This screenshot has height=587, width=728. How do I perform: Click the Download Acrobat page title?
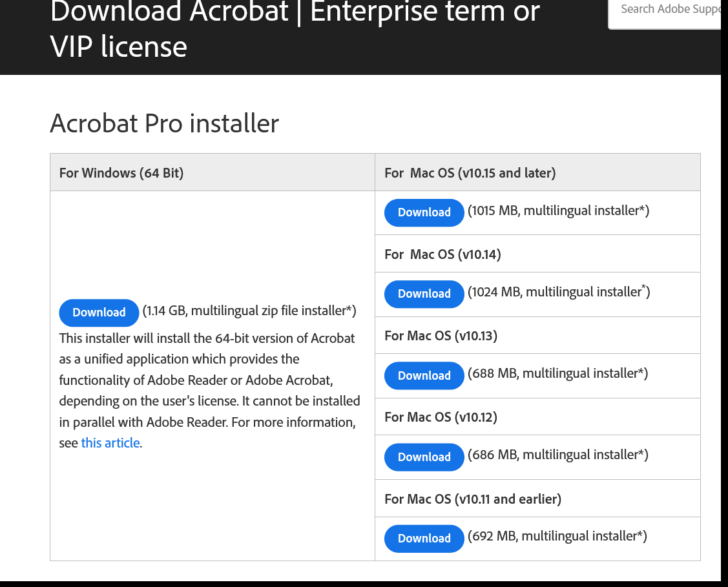pos(294,29)
